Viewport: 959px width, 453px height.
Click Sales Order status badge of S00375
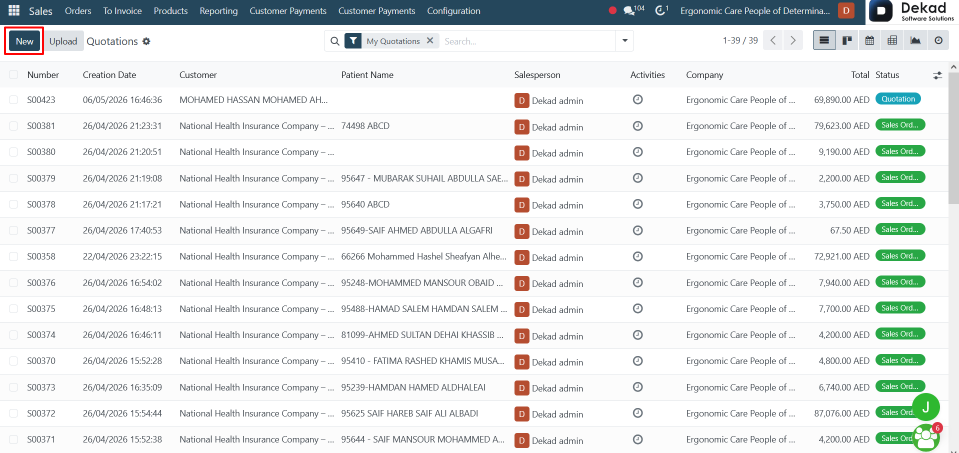[x=900, y=308]
